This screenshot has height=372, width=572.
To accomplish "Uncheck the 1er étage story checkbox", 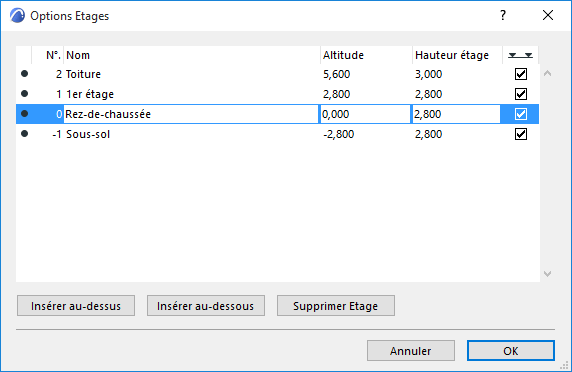I will [521, 94].
